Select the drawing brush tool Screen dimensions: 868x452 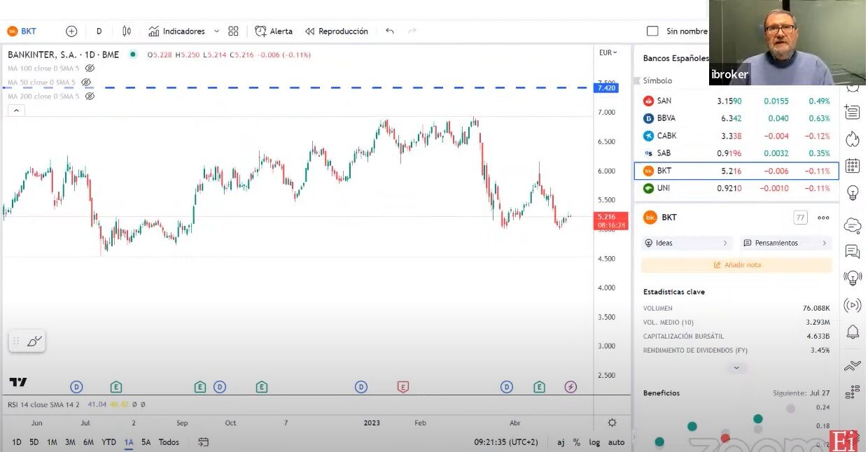click(34, 341)
